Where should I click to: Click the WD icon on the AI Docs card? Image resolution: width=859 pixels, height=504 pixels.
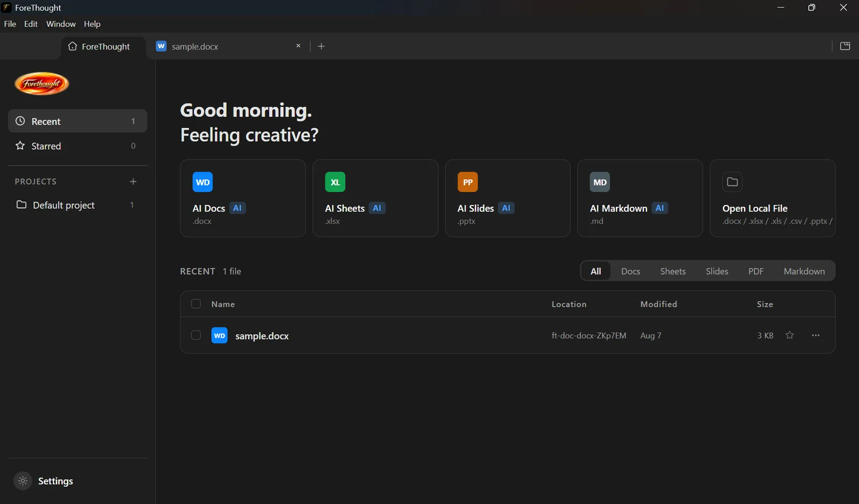pos(202,182)
